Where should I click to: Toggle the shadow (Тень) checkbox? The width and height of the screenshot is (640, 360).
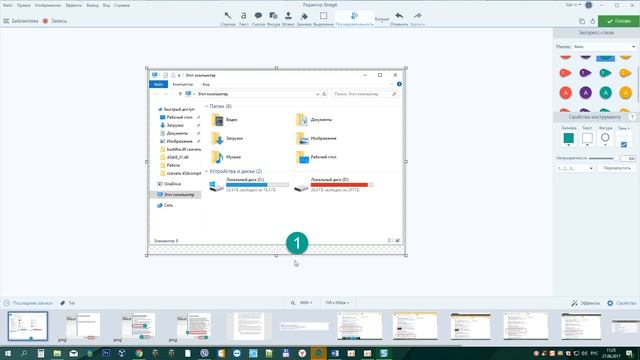pos(624,144)
